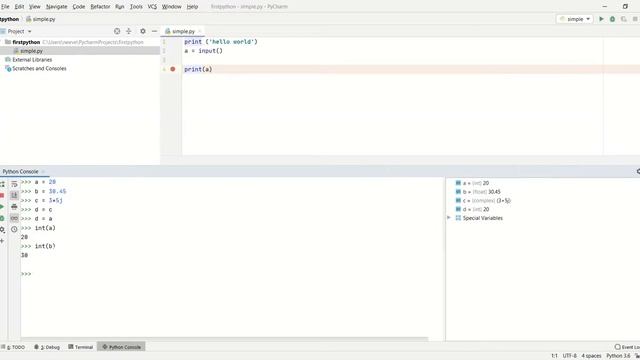Click the grey Stop icon in the top toolbar
This screenshot has width=640, height=360.
(x=635, y=19)
